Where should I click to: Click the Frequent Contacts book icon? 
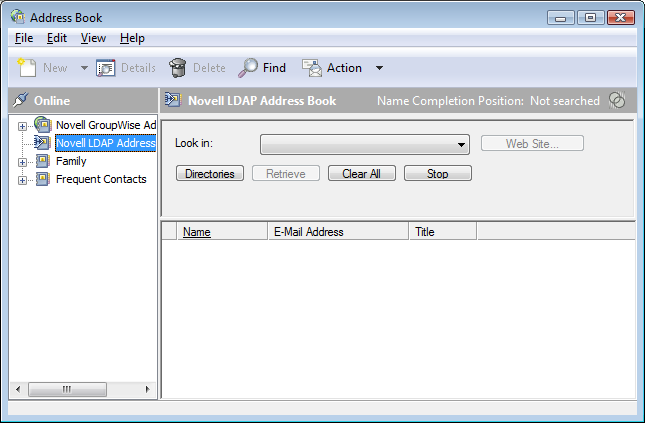coord(43,179)
